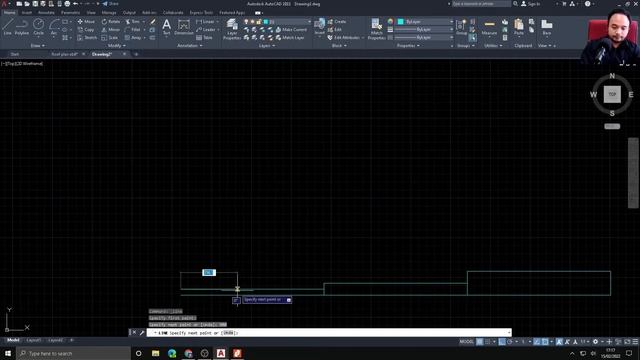640x360 pixels.
Task: Click Create block button
Action: (x=337, y=22)
